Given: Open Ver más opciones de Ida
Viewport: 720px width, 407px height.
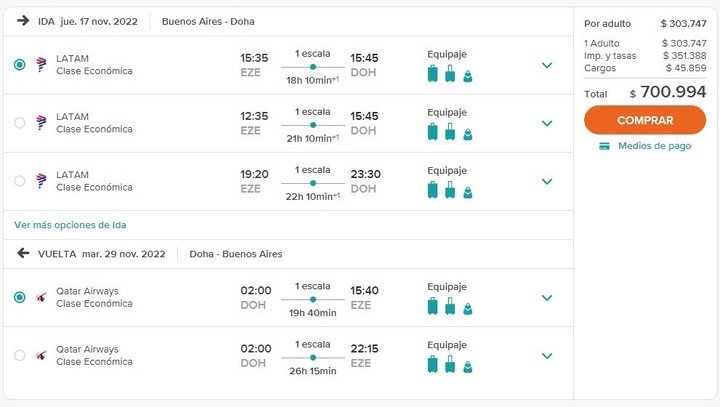Looking at the screenshot, I should (x=70, y=225).
